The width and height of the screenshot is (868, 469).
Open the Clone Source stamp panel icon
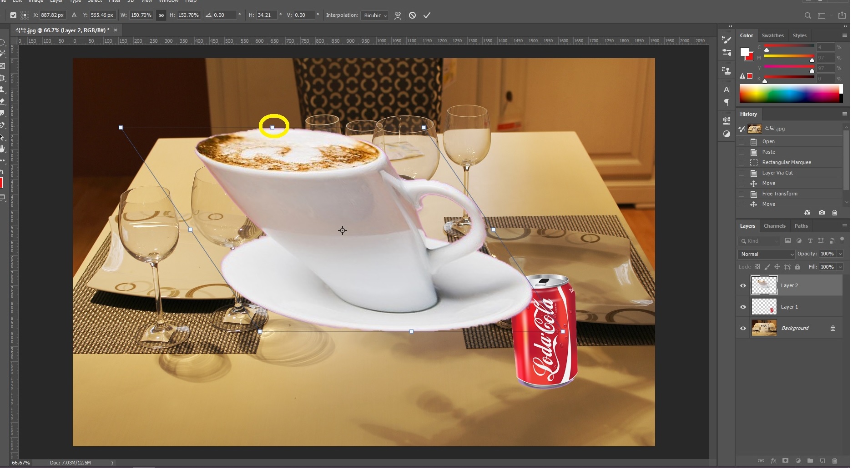click(x=727, y=70)
